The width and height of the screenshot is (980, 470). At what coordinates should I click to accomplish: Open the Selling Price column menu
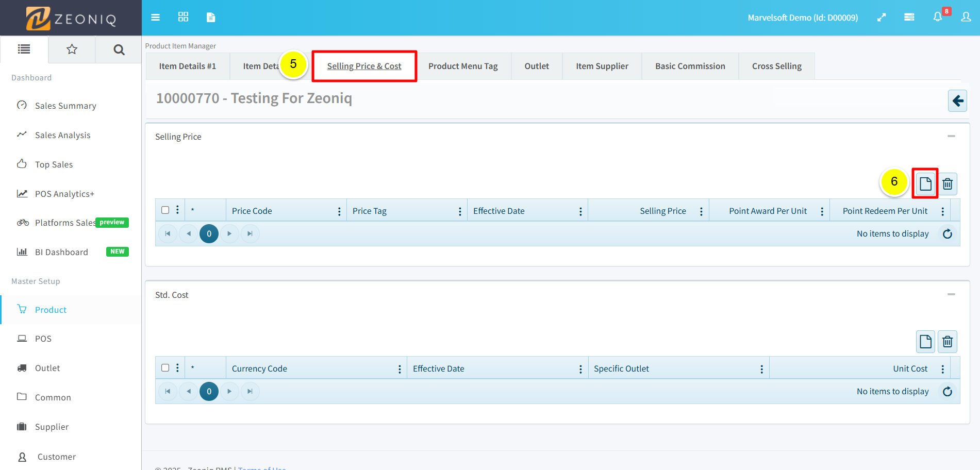click(x=701, y=211)
